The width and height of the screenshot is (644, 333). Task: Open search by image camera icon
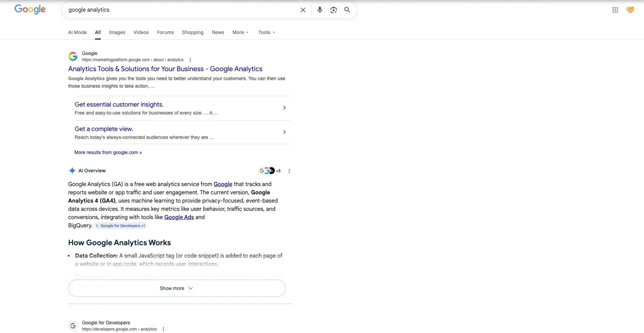(x=334, y=10)
